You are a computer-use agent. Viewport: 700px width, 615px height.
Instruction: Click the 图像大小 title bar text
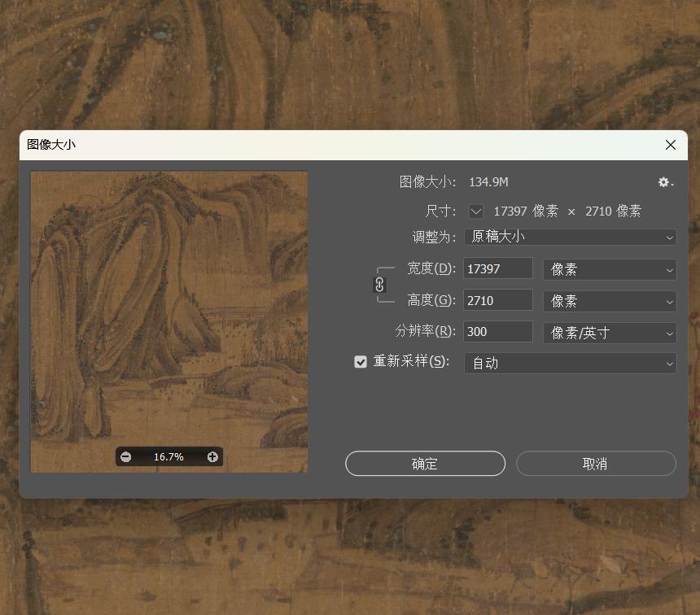[51, 145]
